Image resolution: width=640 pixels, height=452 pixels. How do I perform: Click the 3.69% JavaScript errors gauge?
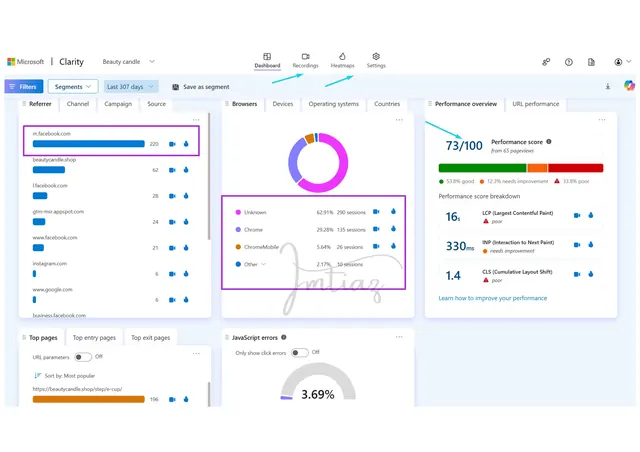(x=318, y=383)
